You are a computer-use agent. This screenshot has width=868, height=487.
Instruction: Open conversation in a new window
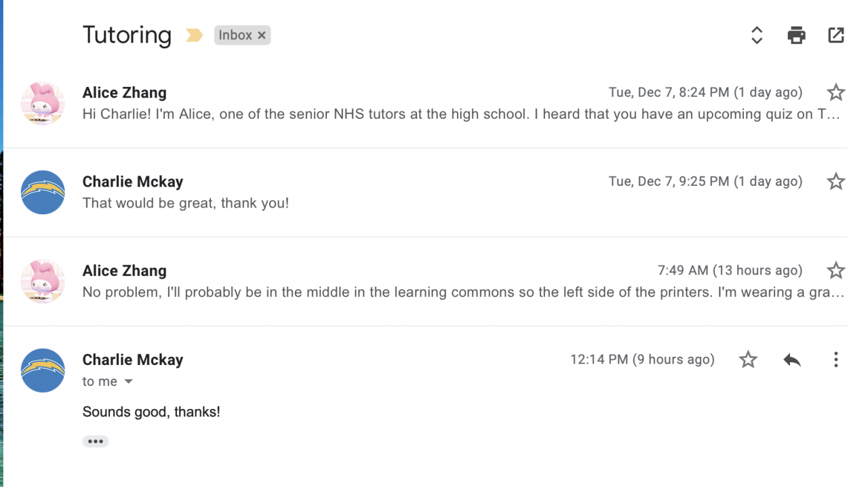pos(836,35)
